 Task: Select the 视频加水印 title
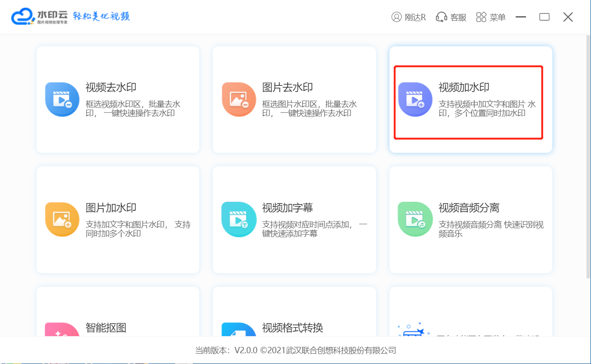[464, 88]
